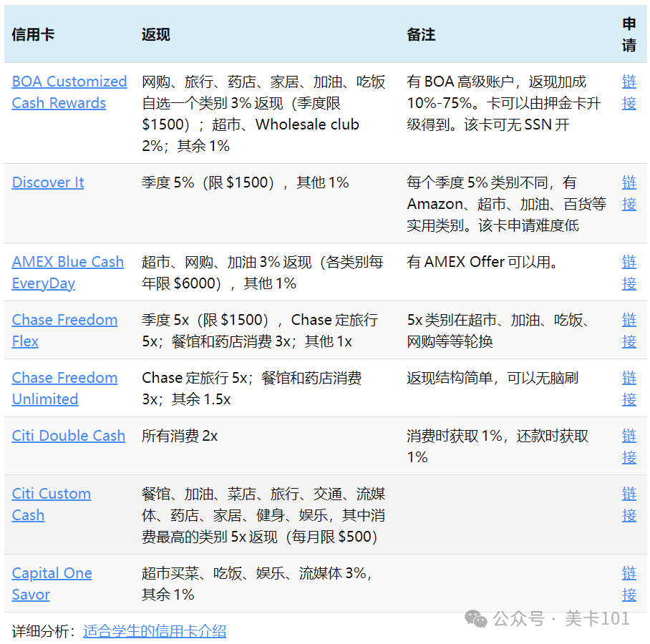The height and width of the screenshot is (644, 650).
Task: Click the apply 链接 for Chase Freedom Flex
Action: (x=629, y=330)
